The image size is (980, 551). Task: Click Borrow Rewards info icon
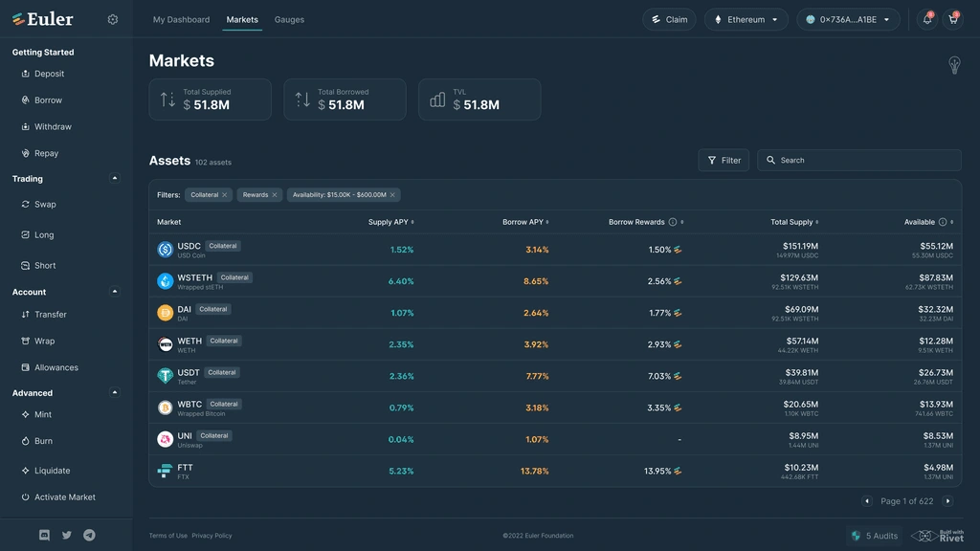(x=673, y=222)
